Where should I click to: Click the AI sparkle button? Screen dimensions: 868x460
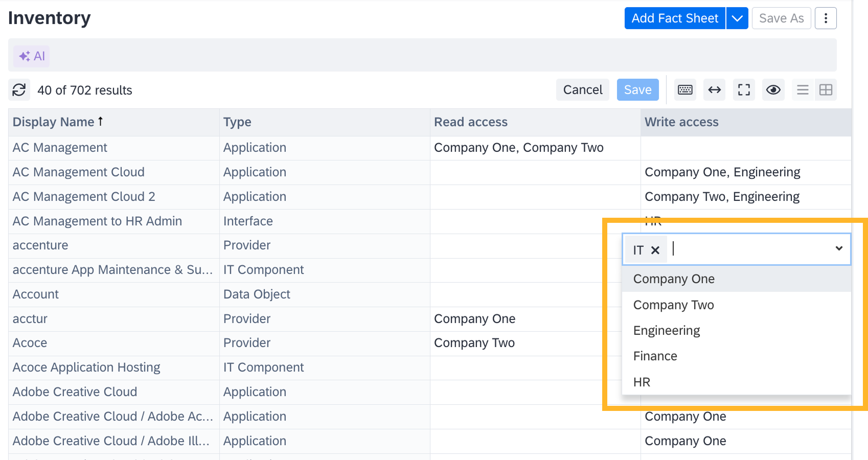click(32, 56)
